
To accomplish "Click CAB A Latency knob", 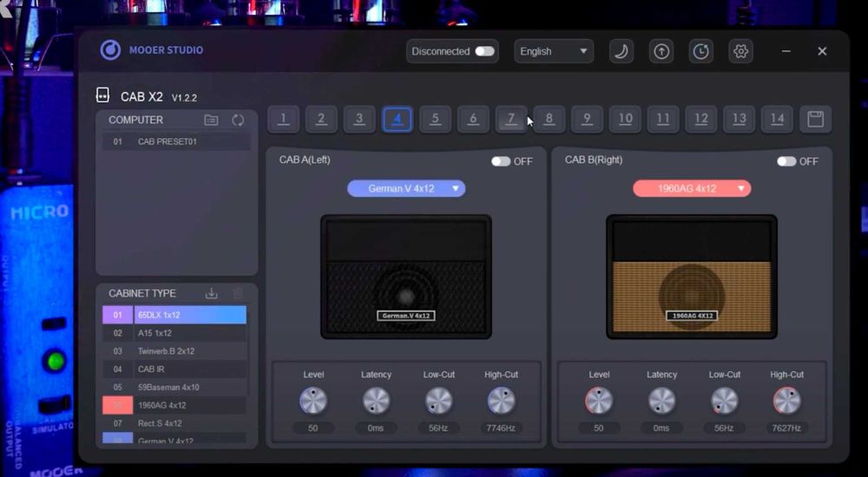I will tap(376, 402).
